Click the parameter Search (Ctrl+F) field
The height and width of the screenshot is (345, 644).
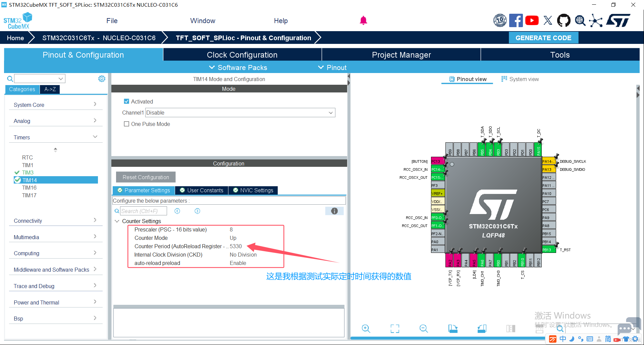(144, 211)
